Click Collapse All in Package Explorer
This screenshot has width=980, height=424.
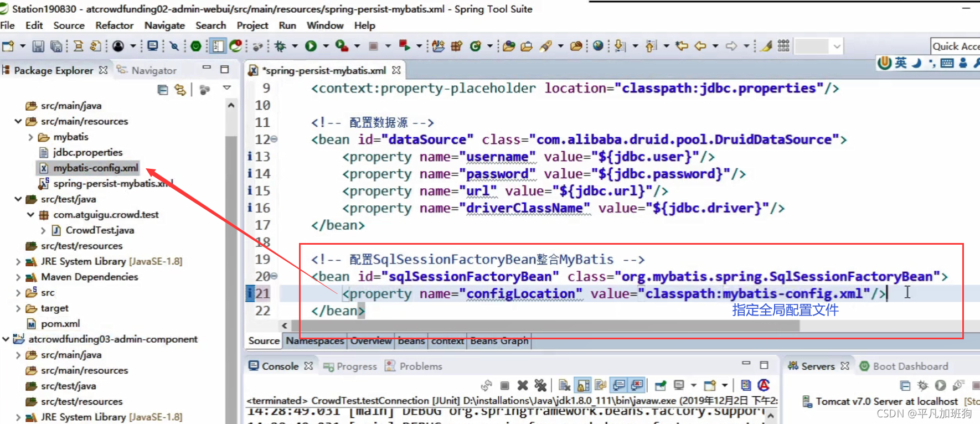tap(163, 90)
